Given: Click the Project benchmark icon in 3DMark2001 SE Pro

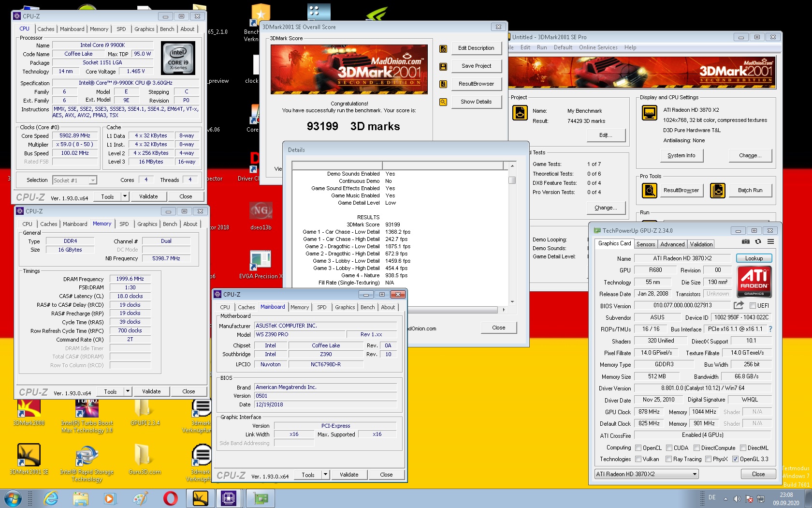Looking at the screenshot, I should point(520,113).
